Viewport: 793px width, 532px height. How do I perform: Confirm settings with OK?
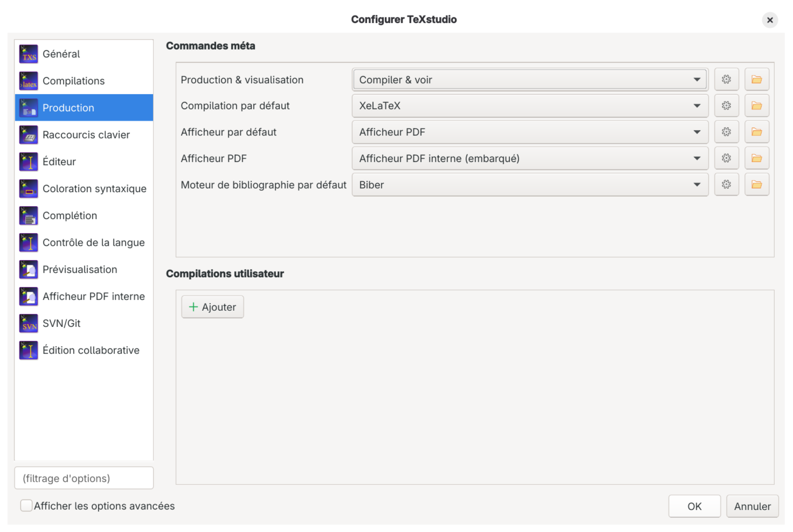(694, 506)
